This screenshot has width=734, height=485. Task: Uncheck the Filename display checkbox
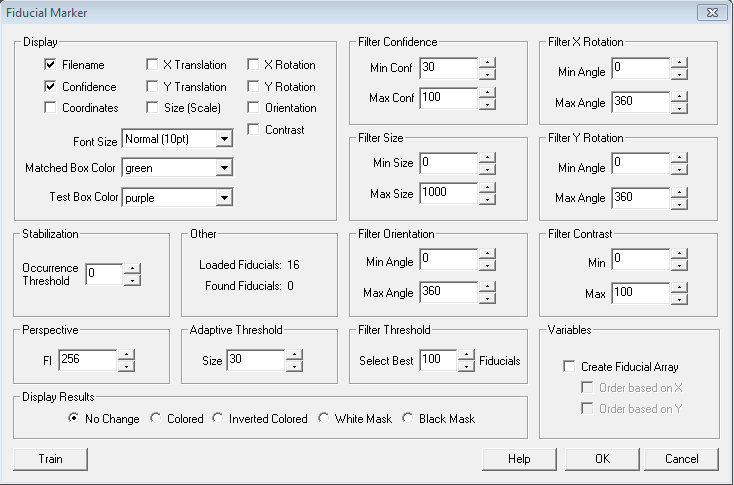click(50, 65)
